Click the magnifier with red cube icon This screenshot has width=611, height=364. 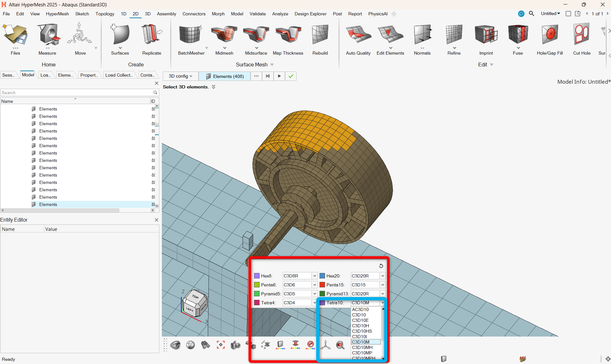click(340, 345)
